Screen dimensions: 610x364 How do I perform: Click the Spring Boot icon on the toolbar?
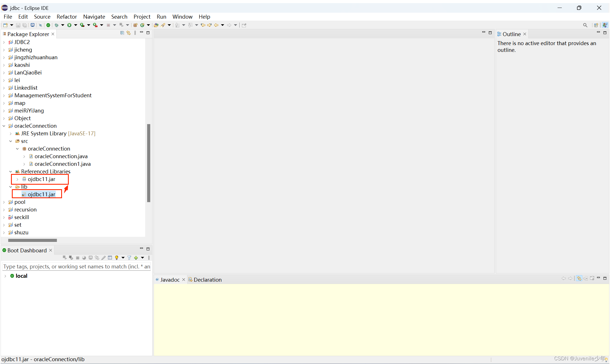pyautogui.click(x=48, y=25)
